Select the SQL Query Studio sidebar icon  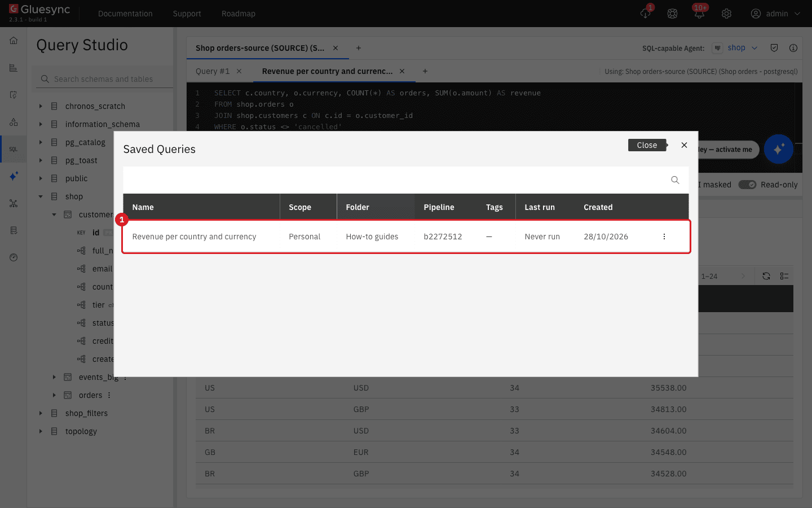[x=14, y=149]
